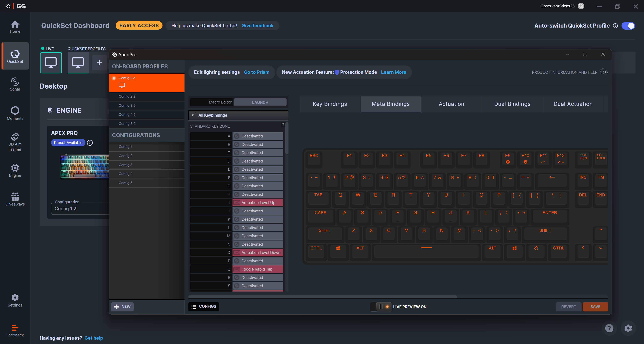
Task: Open Giveaways in the sidebar
Action: [15, 199]
